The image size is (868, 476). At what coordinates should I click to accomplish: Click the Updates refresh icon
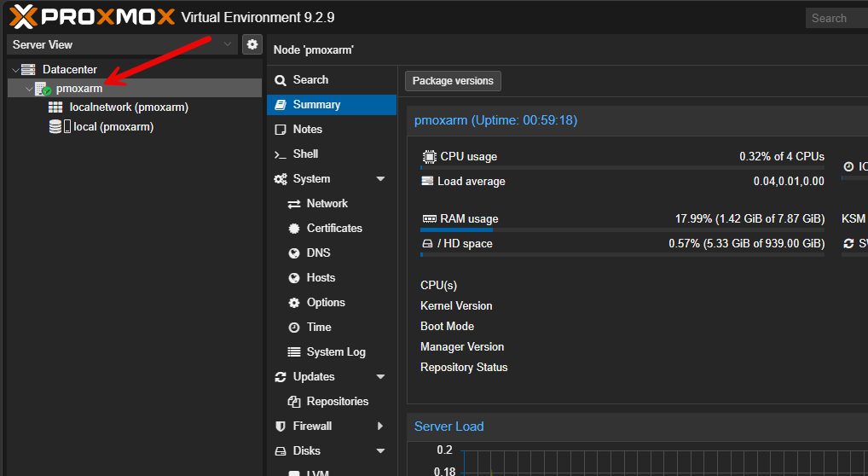click(x=281, y=377)
